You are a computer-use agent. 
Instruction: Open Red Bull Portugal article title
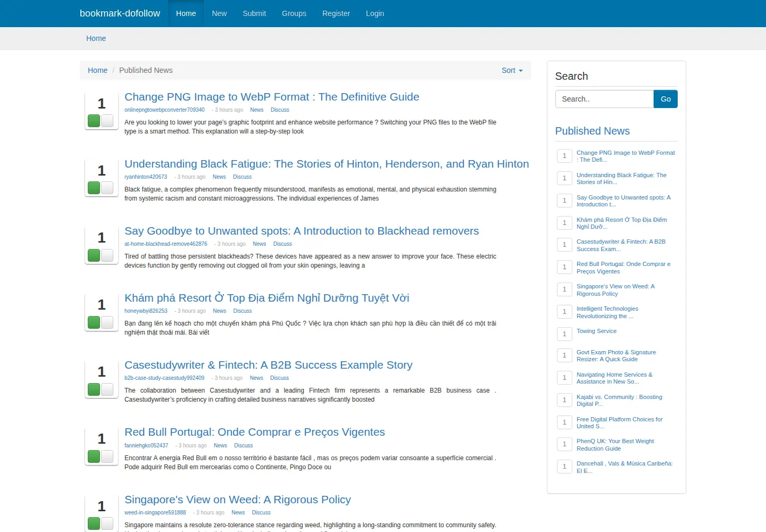pyautogui.click(x=255, y=432)
